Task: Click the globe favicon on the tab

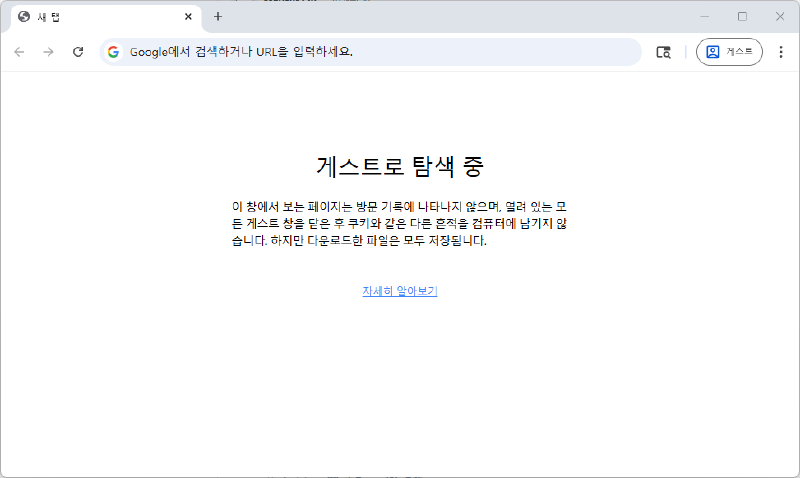Action: click(x=24, y=17)
